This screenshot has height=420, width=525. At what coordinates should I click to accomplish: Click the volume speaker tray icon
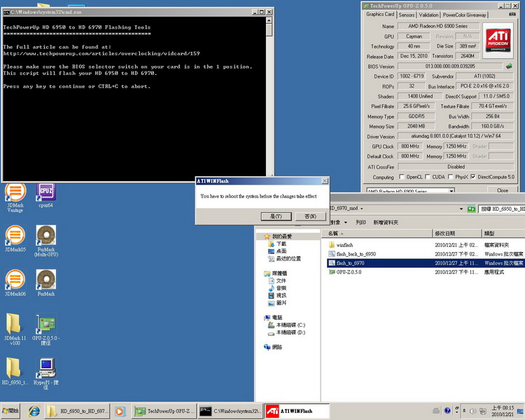pos(472,411)
